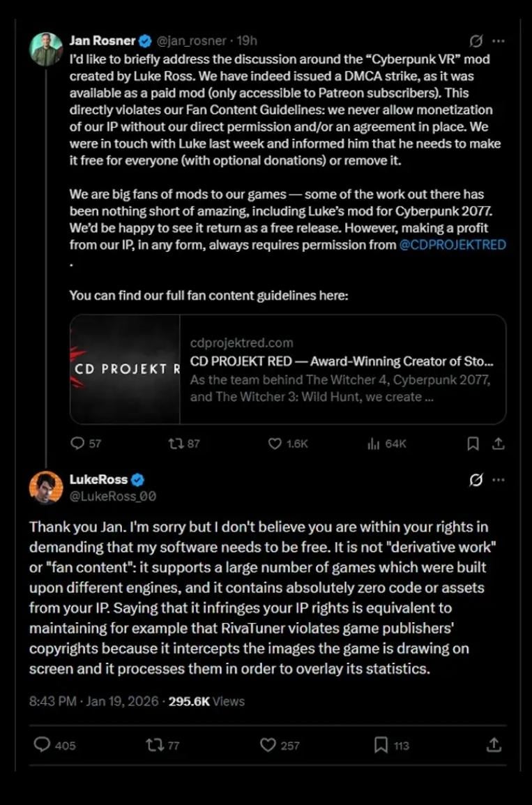Image resolution: width=532 pixels, height=805 pixels.
Task: Open Jan Rosner's profile avatar
Action: (x=46, y=49)
